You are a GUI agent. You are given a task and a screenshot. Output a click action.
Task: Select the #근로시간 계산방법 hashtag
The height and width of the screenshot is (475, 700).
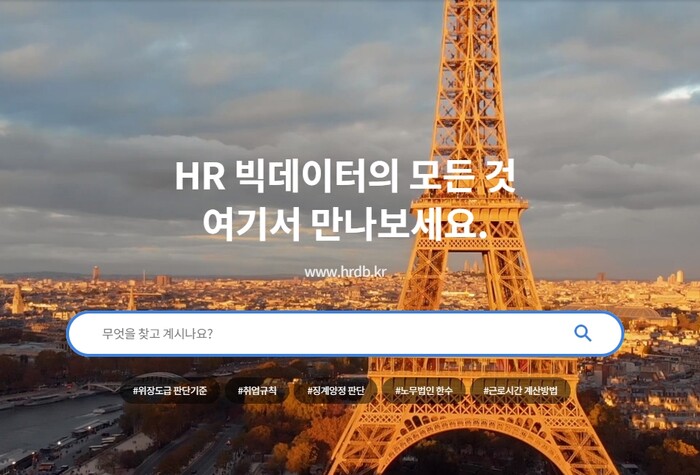coord(520,391)
